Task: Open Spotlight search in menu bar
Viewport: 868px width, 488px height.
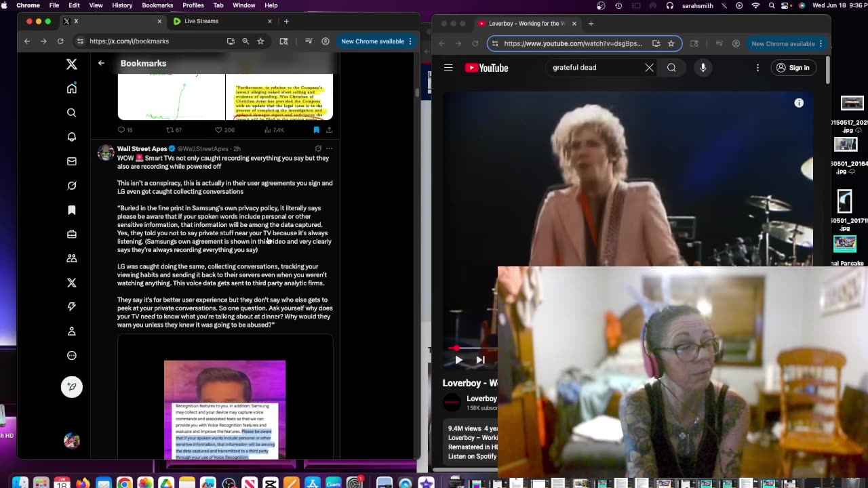Action: tap(772, 5)
